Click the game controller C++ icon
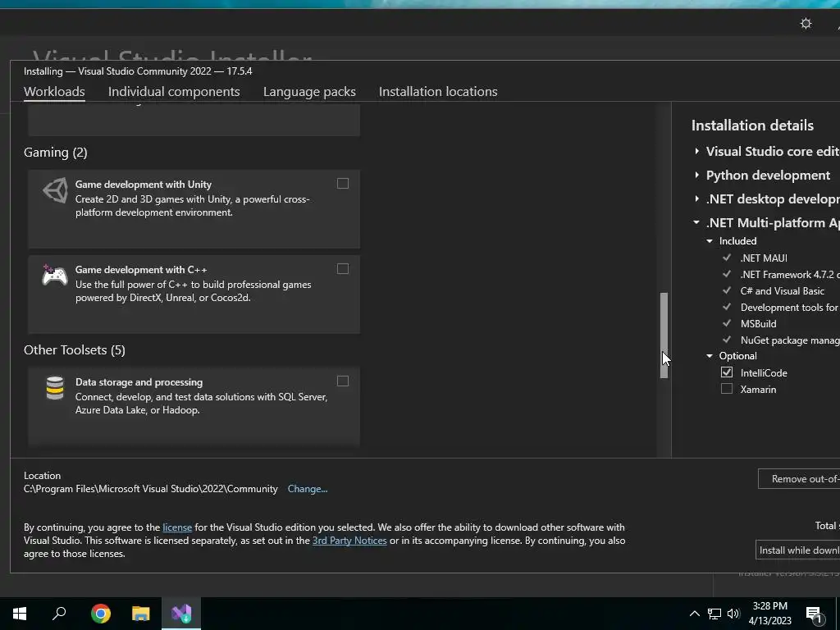The width and height of the screenshot is (840, 630). click(x=55, y=276)
